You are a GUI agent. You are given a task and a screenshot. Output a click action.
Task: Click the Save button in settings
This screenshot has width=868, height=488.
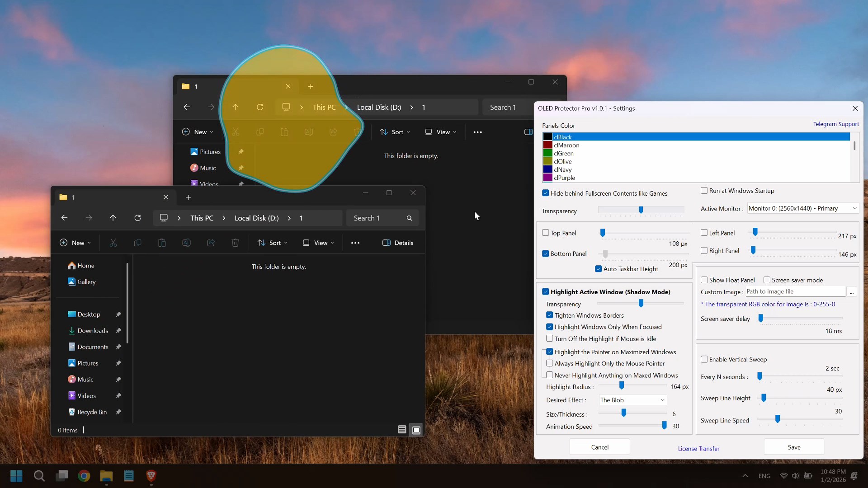(x=794, y=447)
